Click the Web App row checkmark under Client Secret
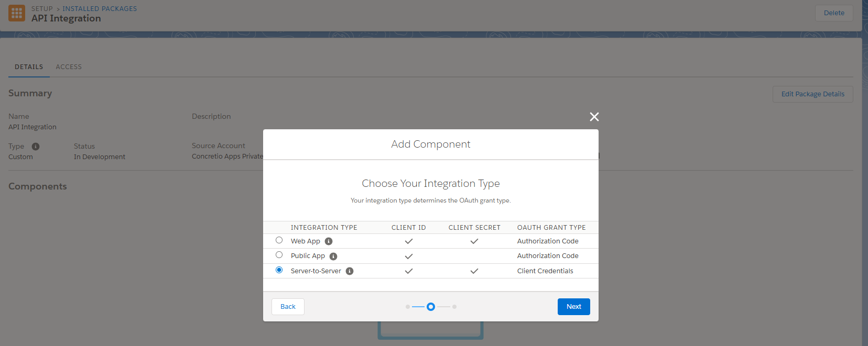This screenshot has width=868, height=346. pyautogui.click(x=474, y=241)
